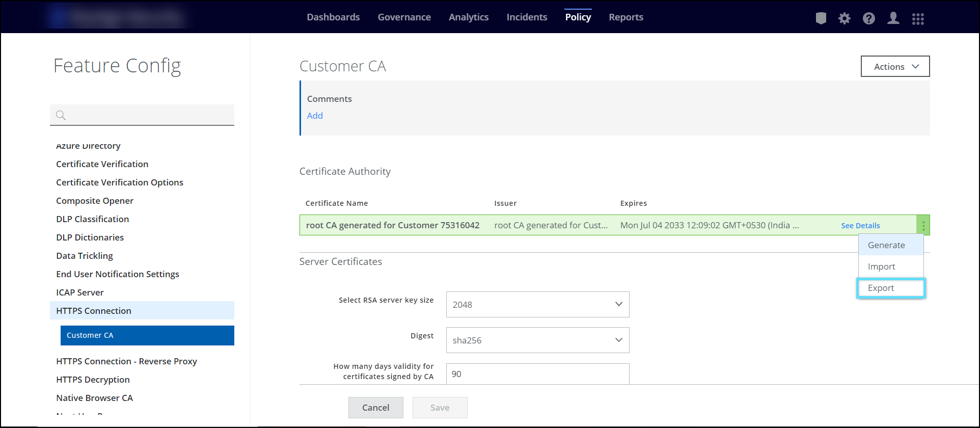
Task: Click the Cancel button
Action: point(375,408)
